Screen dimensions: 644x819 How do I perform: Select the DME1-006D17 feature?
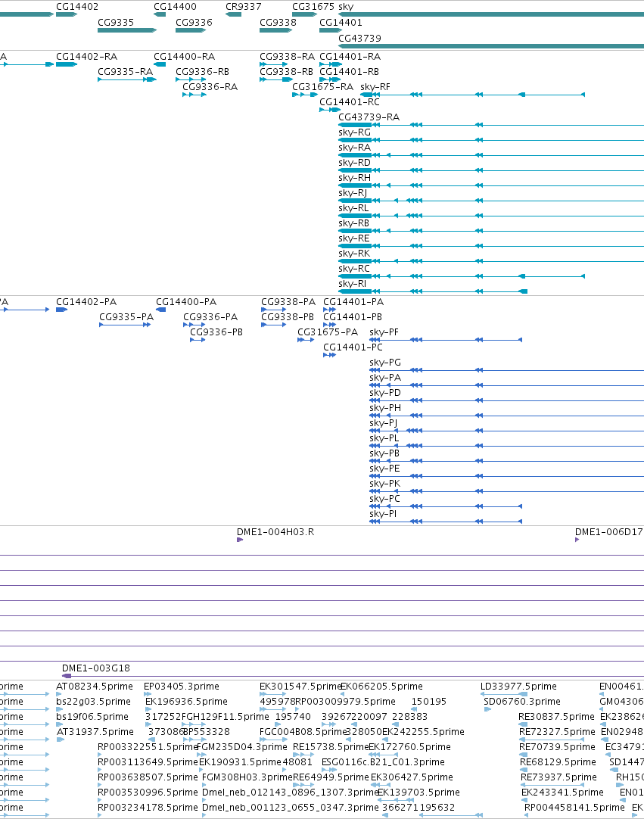tap(609, 532)
